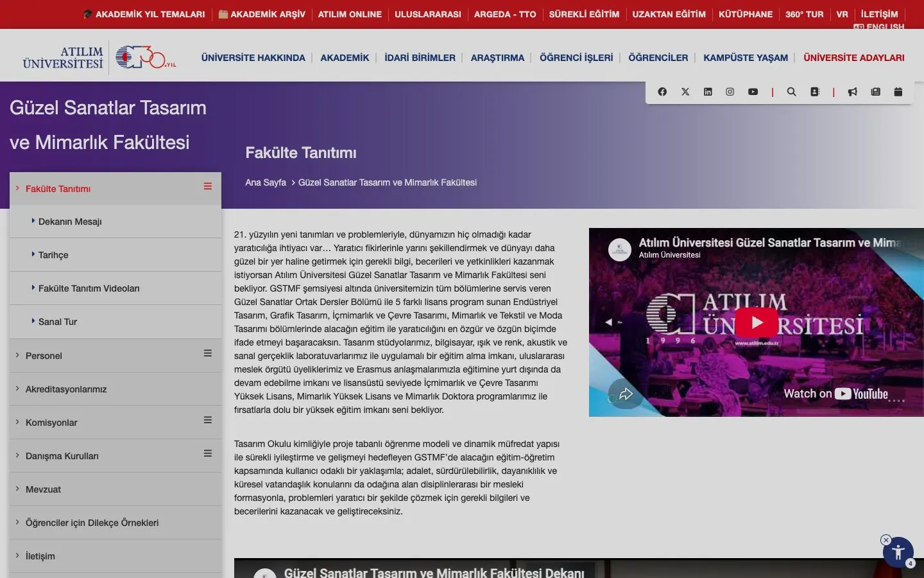
Task: Open İDARİ BİRİMLER menu
Action: click(420, 58)
